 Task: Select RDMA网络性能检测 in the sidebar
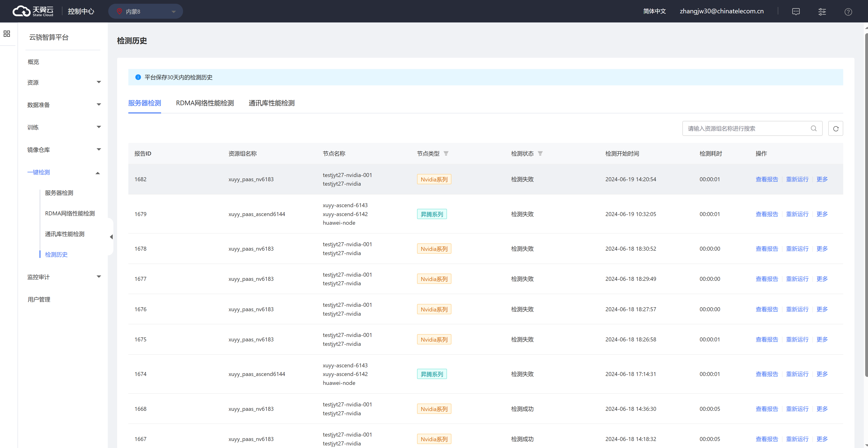pos(70,213)
